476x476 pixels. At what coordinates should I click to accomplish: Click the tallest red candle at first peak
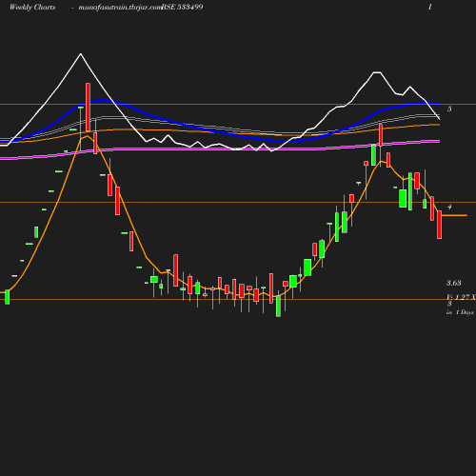[x=88, y=108]
